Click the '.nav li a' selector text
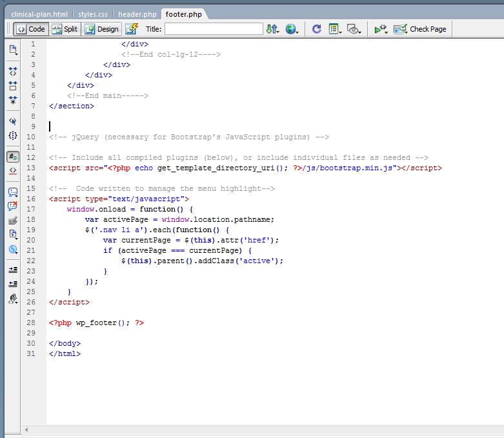 (x=119, y=230)
